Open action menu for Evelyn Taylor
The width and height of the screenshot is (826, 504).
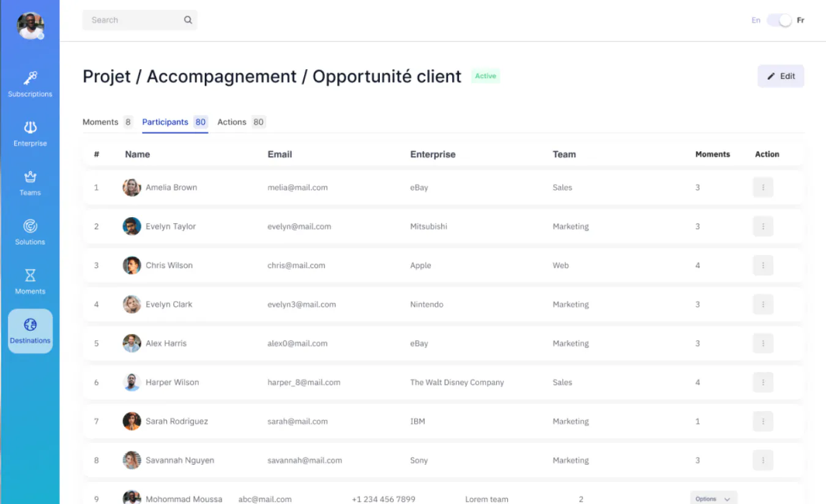click(763, 226)
